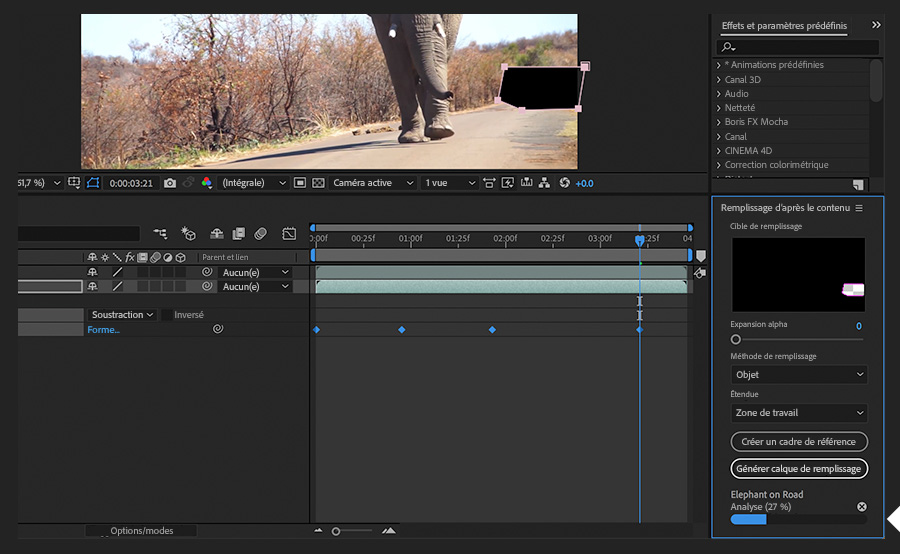Open the 1 vue layout dropdown
Screen dimensions: 900x554
(449, 183)
